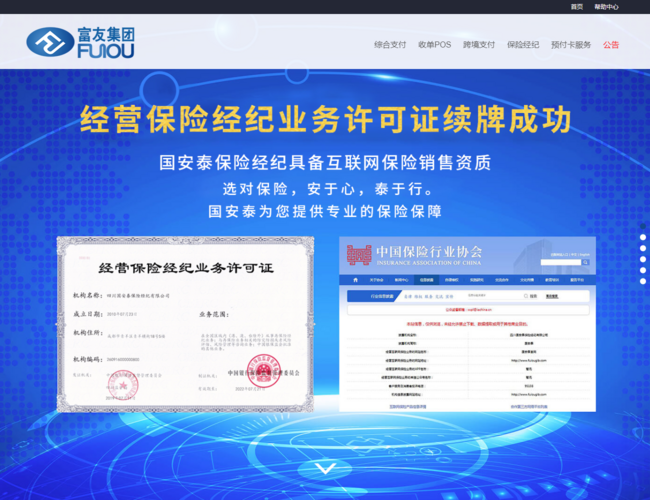The height and width of the screenshot is (500, 650).
Task: Click the yellow 续牌成功 banner headline
Action: [x=325, y=121]
